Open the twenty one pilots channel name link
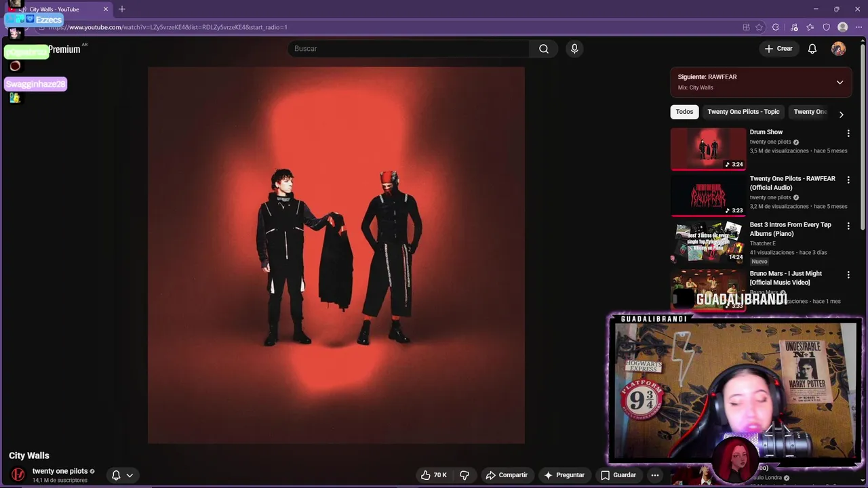 60,471
